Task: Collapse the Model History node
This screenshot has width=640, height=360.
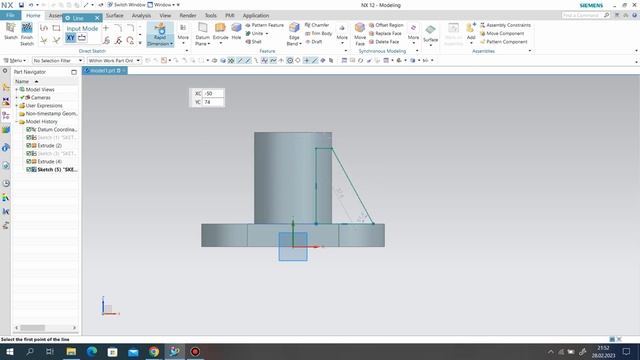Action: [17, 122]
